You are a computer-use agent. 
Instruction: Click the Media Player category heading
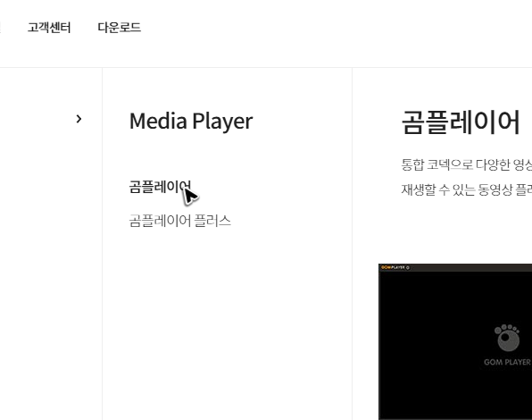pyautogui.click(x=191, y=122)
